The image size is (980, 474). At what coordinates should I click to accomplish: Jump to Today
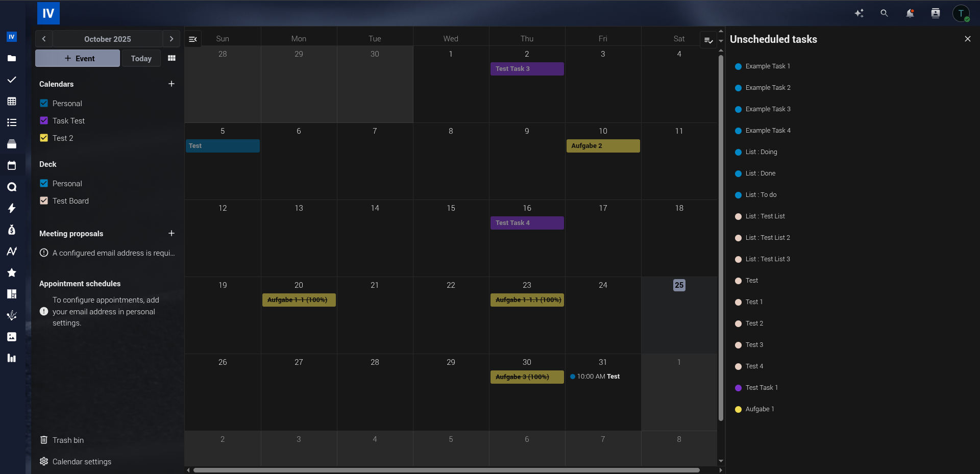tap(141, 58)
